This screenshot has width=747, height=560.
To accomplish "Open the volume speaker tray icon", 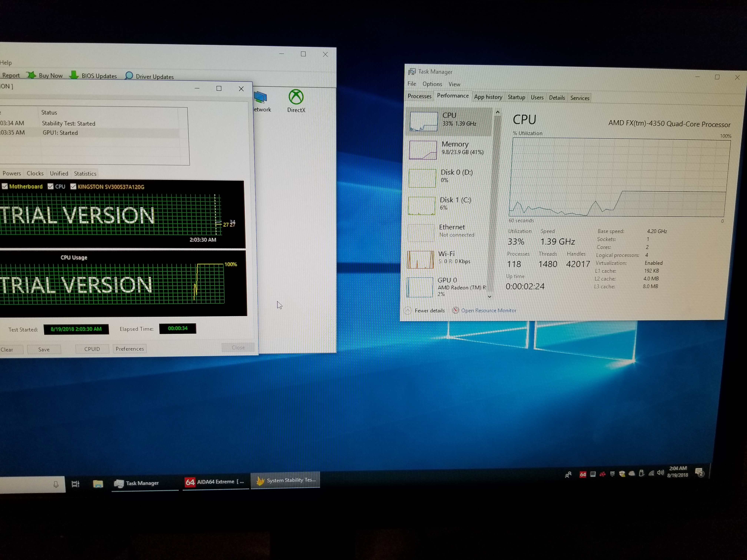I will (660, 473).
